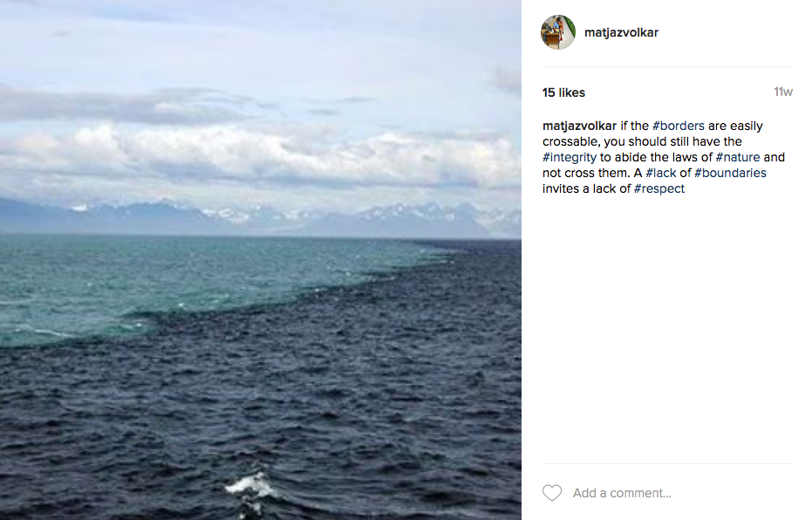Image resolution: width=812 pixels, height=520 pixels.
Task: Click the snowy mountains in the photo
Action: tap(259, 217)
